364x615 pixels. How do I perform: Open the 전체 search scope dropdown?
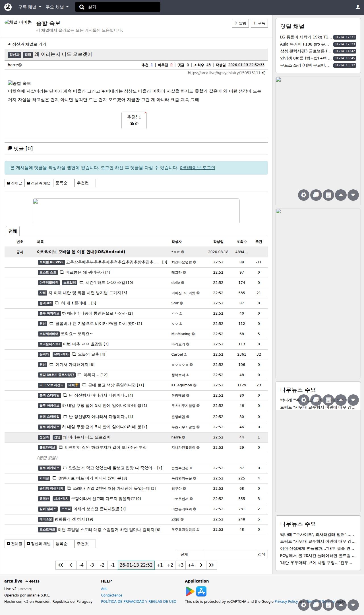190,554
